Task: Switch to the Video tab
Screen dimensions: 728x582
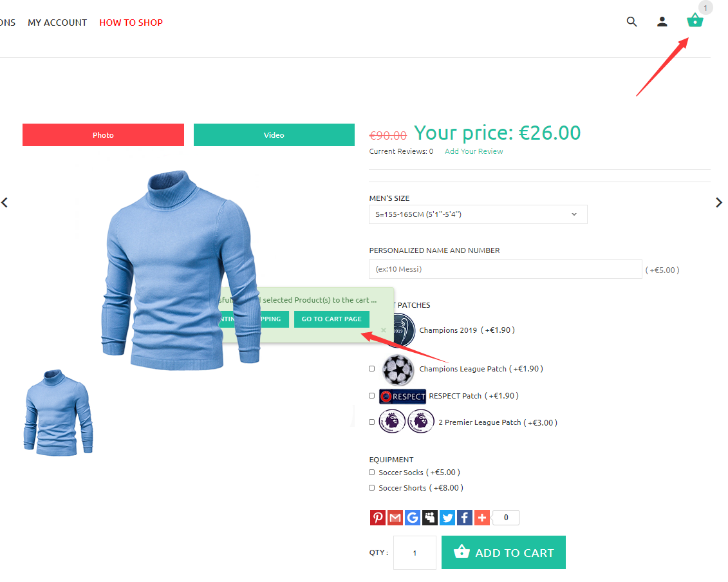Action: (274, 135)
